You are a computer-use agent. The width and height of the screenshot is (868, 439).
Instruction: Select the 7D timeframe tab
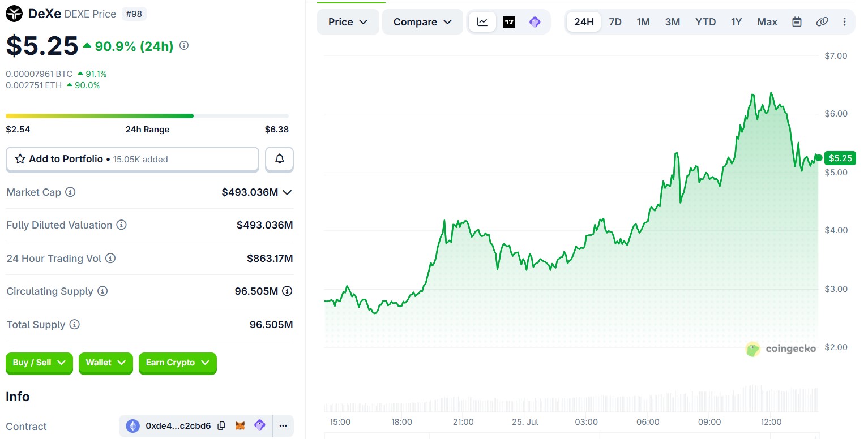click(615, 22)
